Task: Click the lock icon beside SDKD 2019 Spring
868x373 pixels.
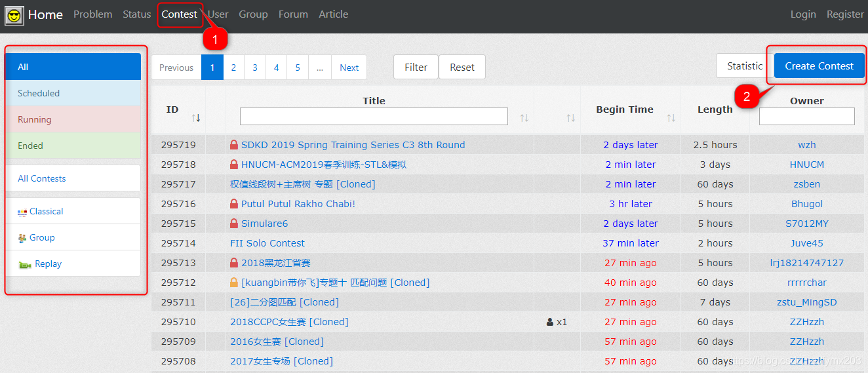Action: [x=234, y=145]
